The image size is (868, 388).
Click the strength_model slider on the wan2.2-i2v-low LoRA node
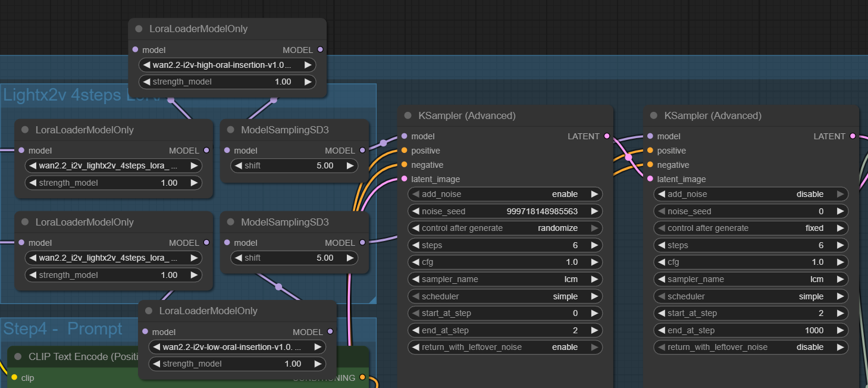237,364
